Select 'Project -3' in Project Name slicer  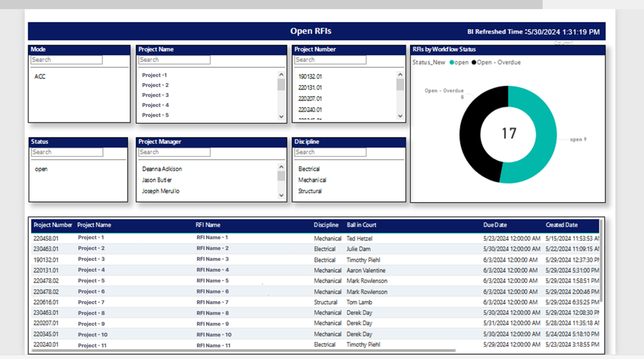[155, 95]
